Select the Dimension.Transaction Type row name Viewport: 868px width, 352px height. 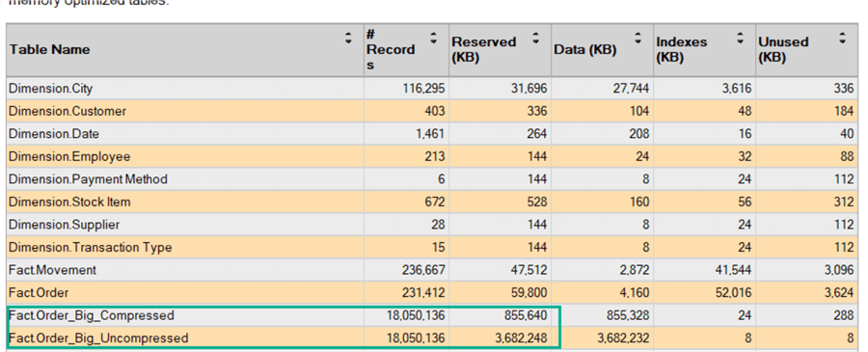point(90,248)
